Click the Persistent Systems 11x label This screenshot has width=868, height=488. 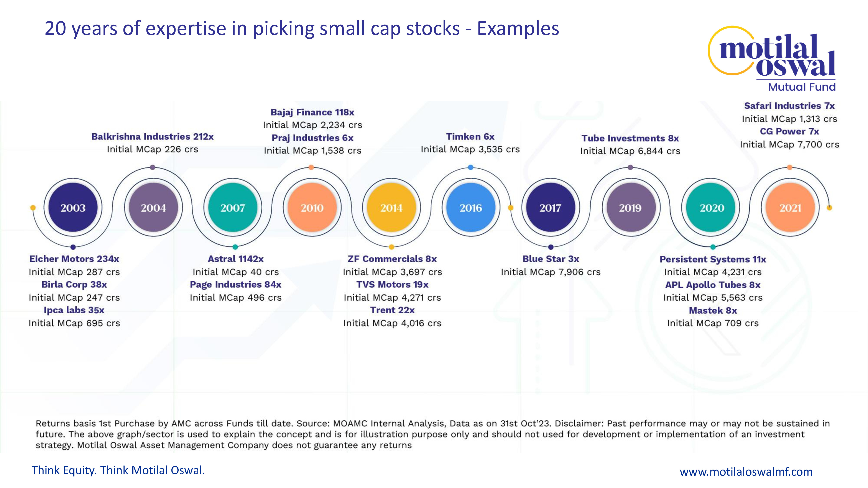coord(713,259)
